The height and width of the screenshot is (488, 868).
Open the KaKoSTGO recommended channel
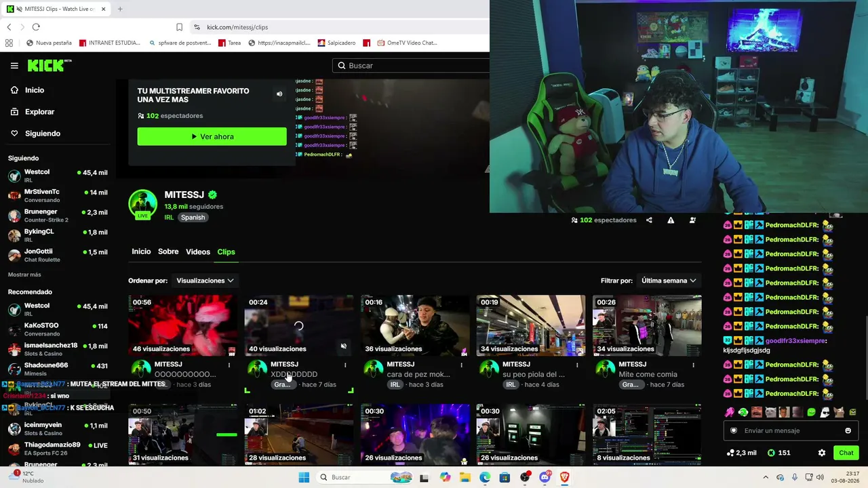pyautogui.click(x=58, y=329)
